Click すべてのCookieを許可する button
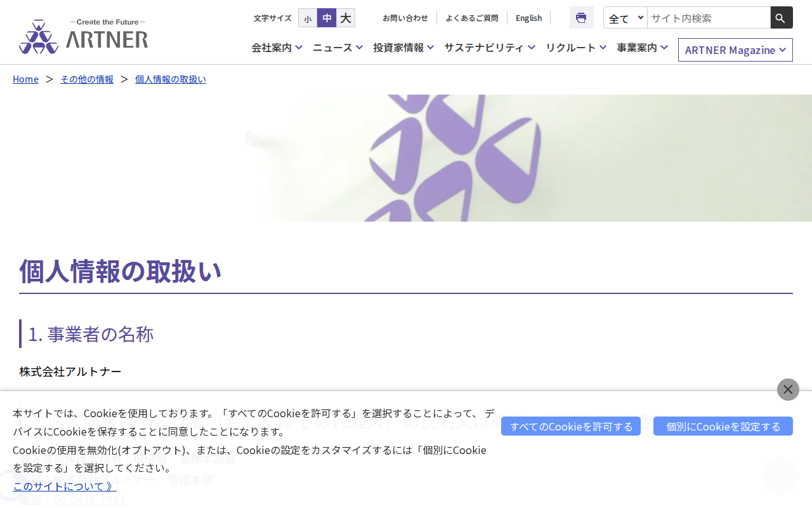The height and width of the screenshot is (508, 812). (x=571, y=426)
